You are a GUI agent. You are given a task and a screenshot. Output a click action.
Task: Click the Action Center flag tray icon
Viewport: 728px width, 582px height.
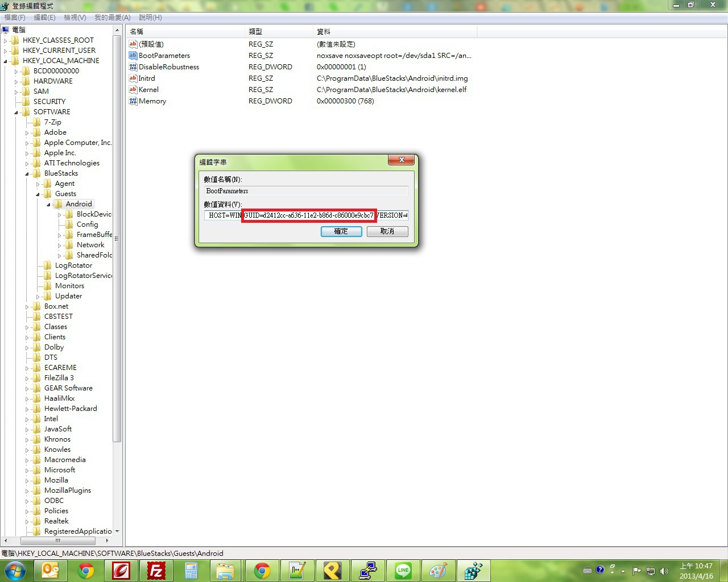(636, 571)
